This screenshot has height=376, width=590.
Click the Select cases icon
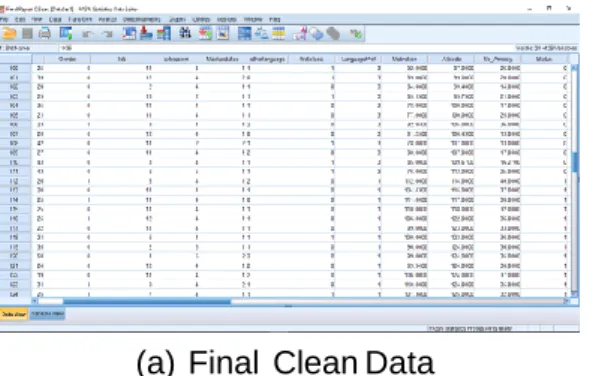point(278,33)
